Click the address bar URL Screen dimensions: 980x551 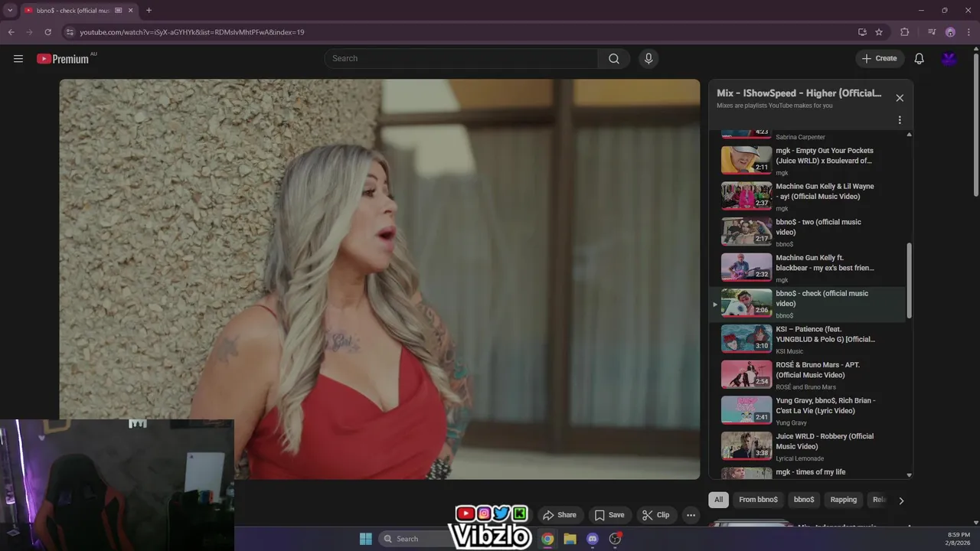[192, 32]
